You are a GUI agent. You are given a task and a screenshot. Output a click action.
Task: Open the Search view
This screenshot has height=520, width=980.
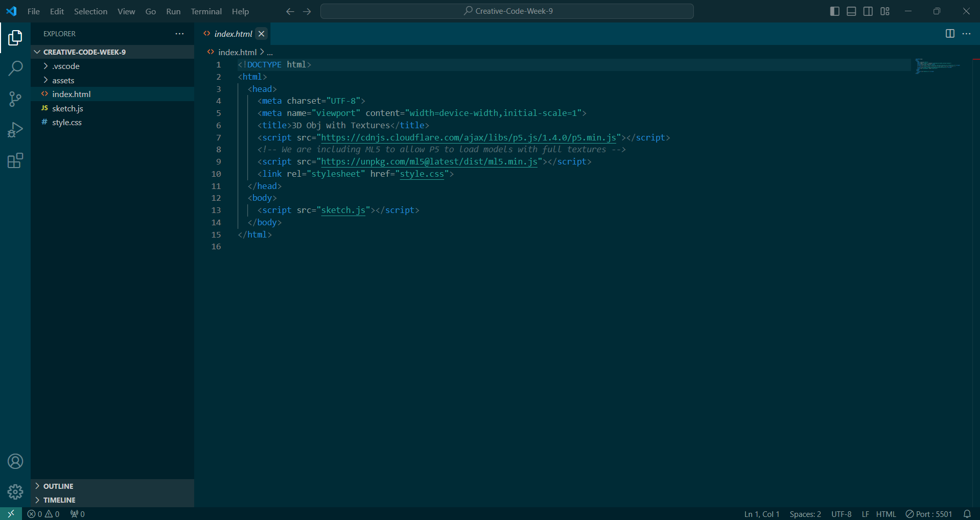click(15, 68)
